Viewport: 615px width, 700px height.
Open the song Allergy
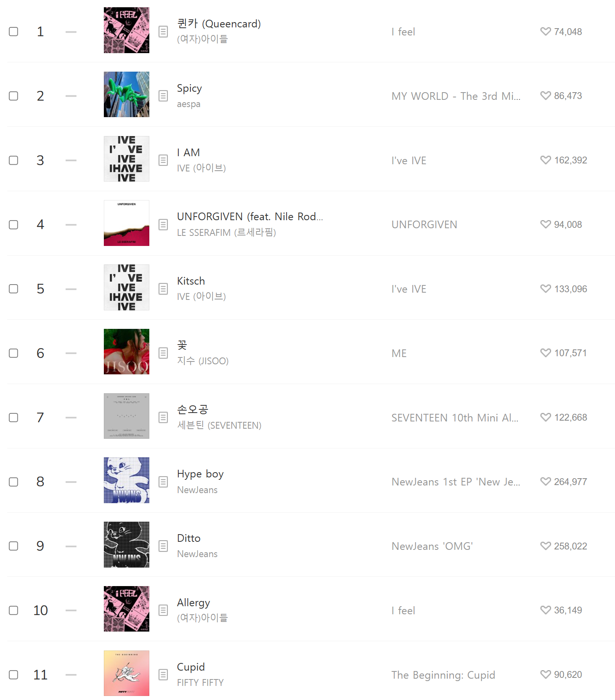pyautogui.click(x=194, y=602)
